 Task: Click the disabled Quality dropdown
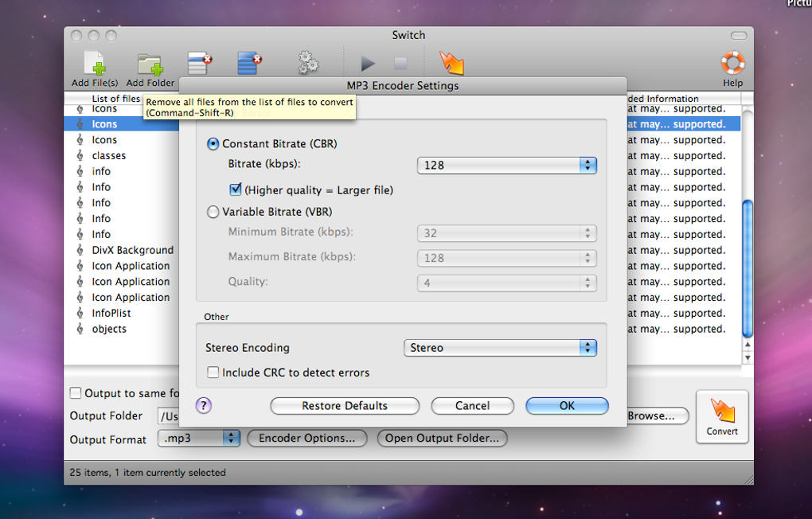[507, 283]
